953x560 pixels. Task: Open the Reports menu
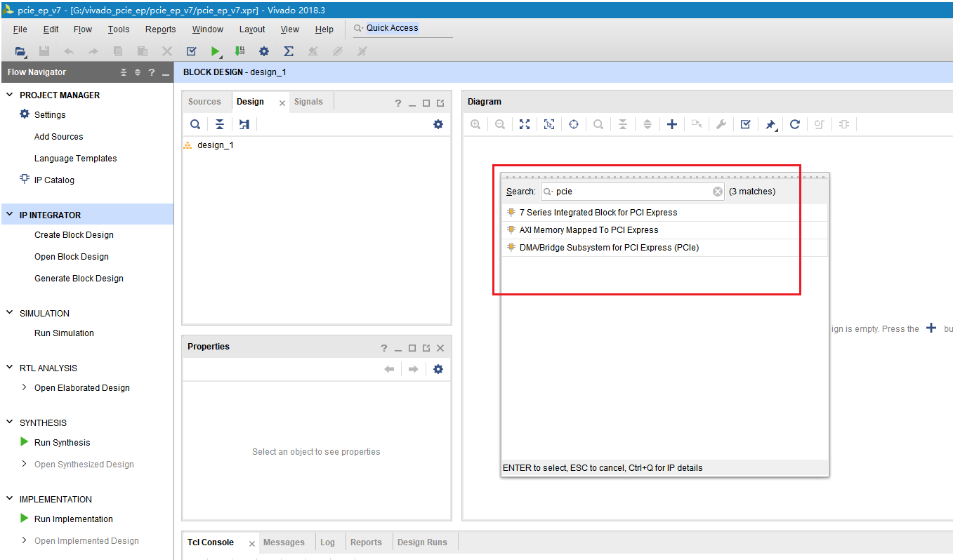click(x=161, y=29)
